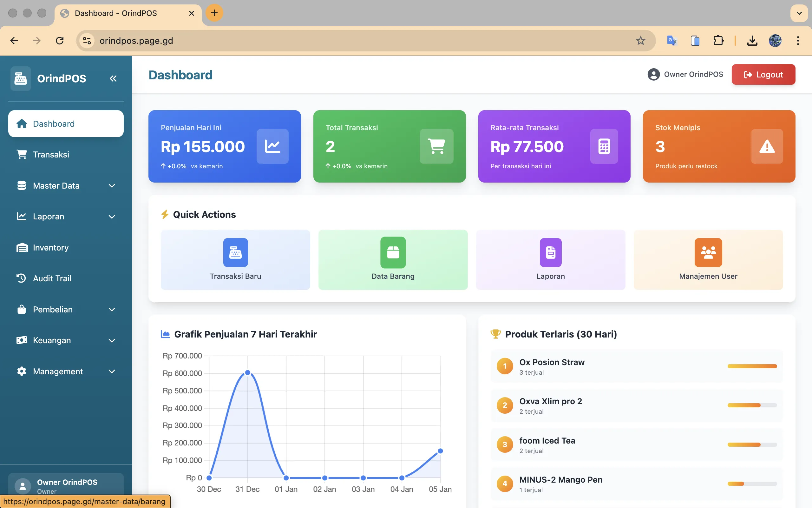Expand the Keuangan submenu
Image resolution: width=812 pixels, height=508 pixels.
[66, 340]
